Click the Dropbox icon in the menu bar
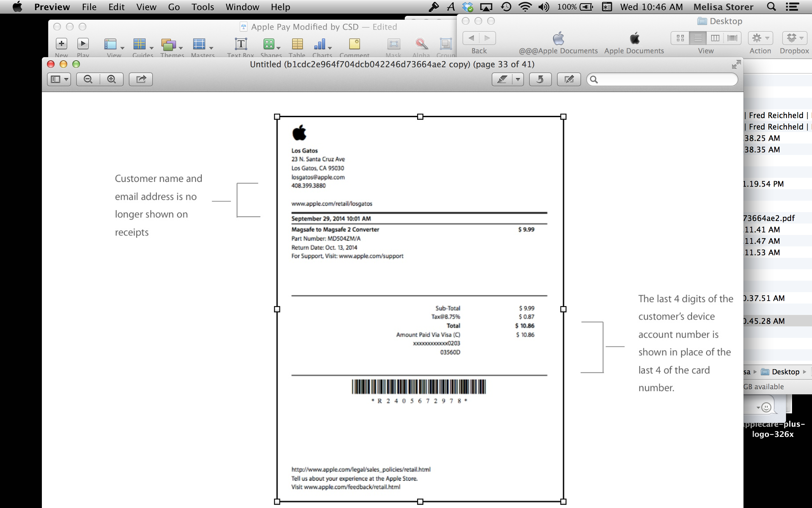Image resolution: width=812 pixels, height=508 pixels. (468, 7)
